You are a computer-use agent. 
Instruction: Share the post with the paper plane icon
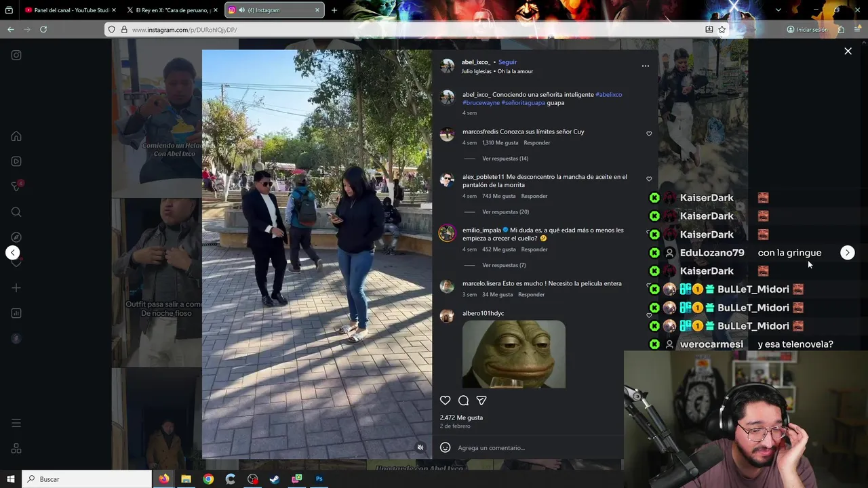pyautogui.click(x=481, y=401)
